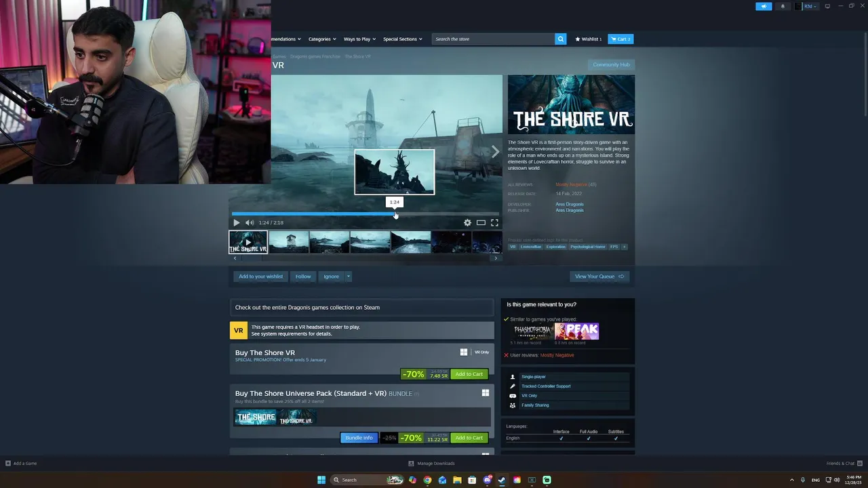Click View Your Queue

coord(599,277)
